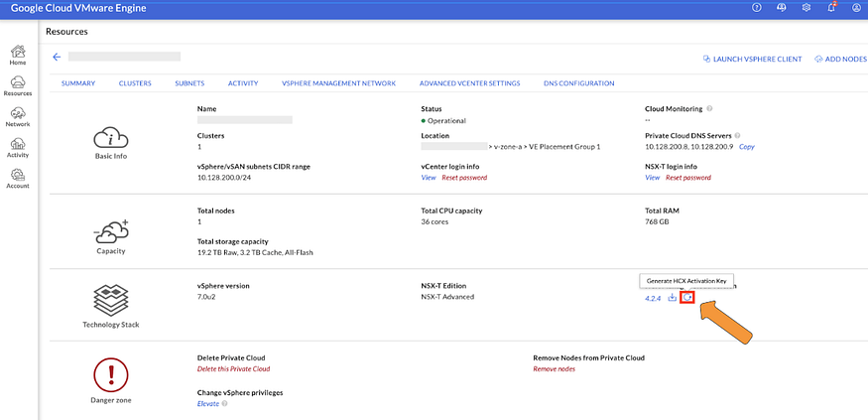Click the CIDR range 10.128.200.0/24
Image resolution: width=868 pixels, height=420 pixels.
click(x=222, y=178)
